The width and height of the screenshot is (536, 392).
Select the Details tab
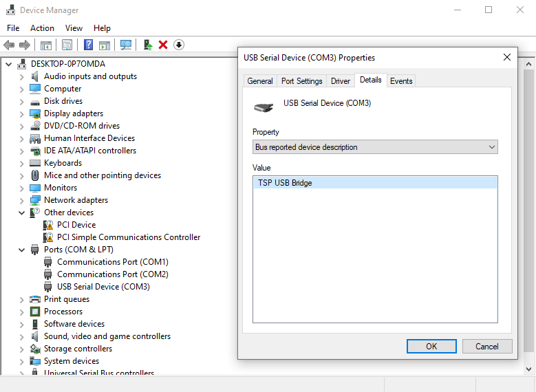371,80
